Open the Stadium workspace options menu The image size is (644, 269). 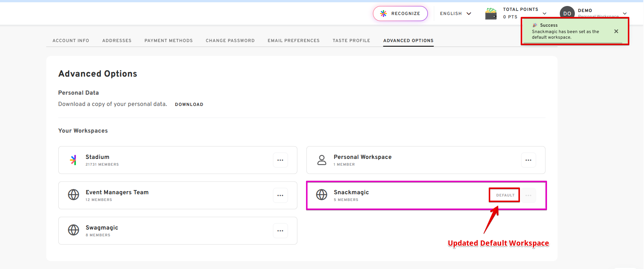[280, 160]
